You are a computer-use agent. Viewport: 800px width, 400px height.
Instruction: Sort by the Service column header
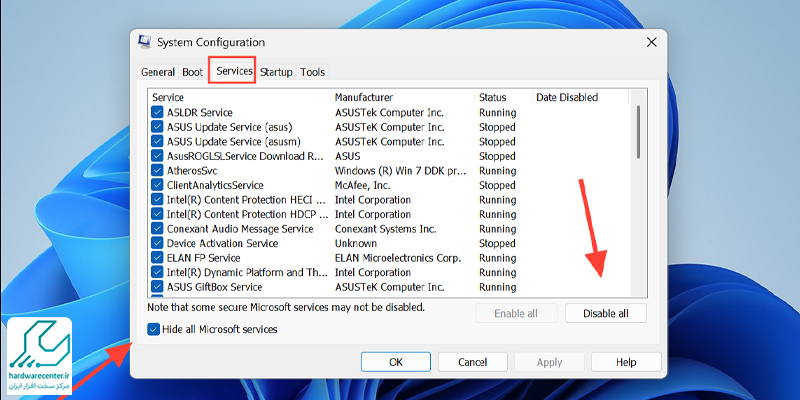coord(239,97)
